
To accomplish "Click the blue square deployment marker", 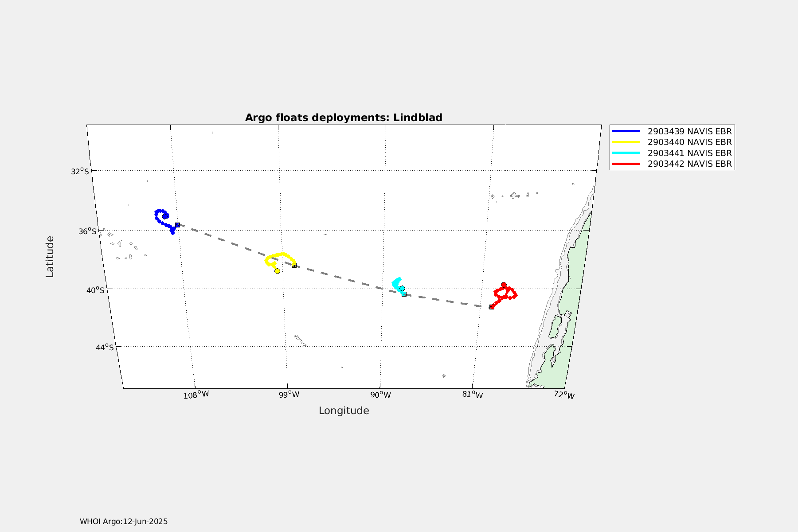I will pyautogui.click(x=177, y=225).
